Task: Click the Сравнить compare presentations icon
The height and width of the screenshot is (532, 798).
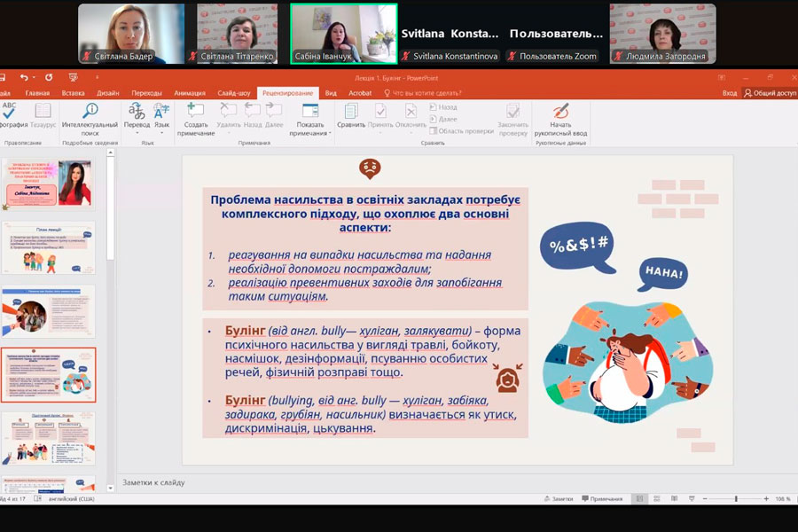Action: point(351,115)
